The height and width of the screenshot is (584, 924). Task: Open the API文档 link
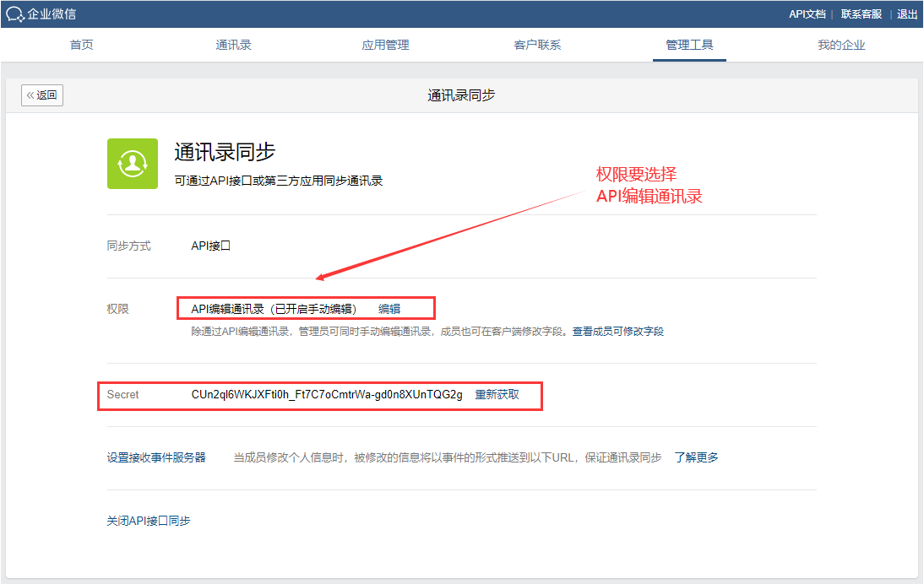(807, 14)
